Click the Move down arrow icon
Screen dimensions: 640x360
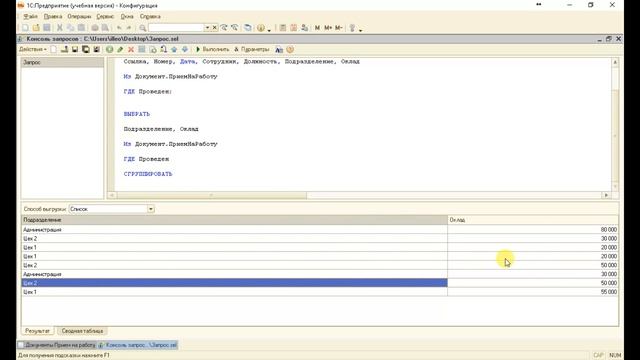click(184, 49)
